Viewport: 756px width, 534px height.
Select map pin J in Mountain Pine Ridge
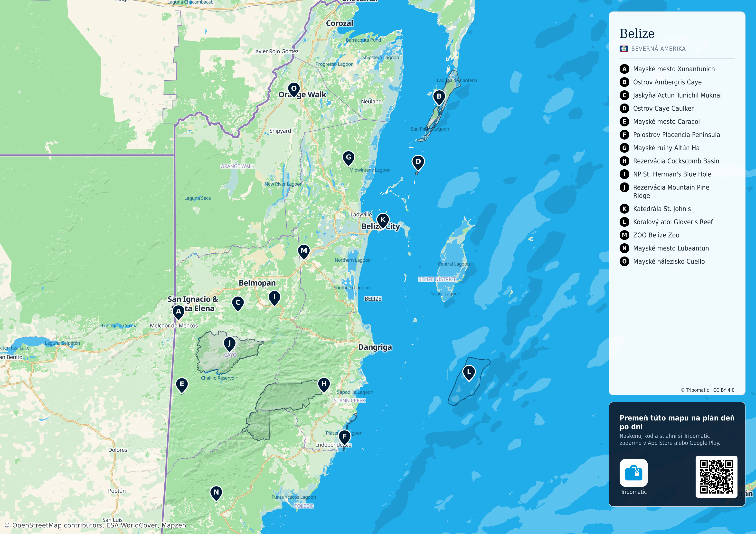[x=229, y=344]
